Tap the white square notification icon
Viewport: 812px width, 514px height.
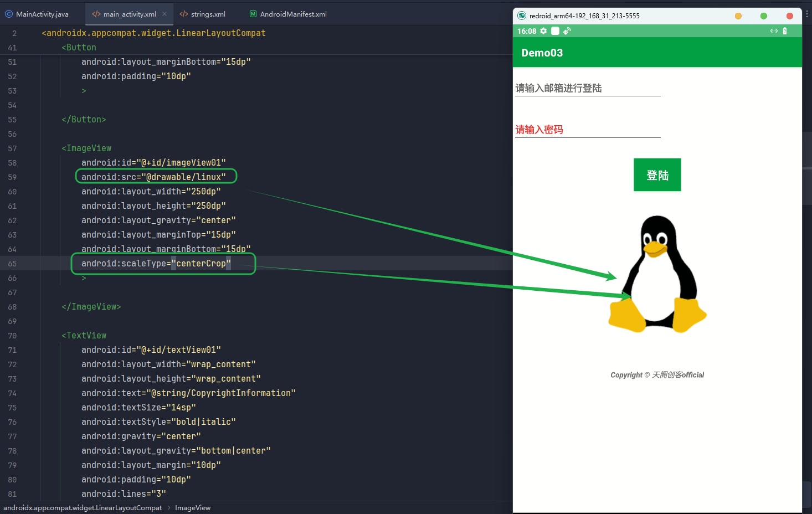click(555, 31)
